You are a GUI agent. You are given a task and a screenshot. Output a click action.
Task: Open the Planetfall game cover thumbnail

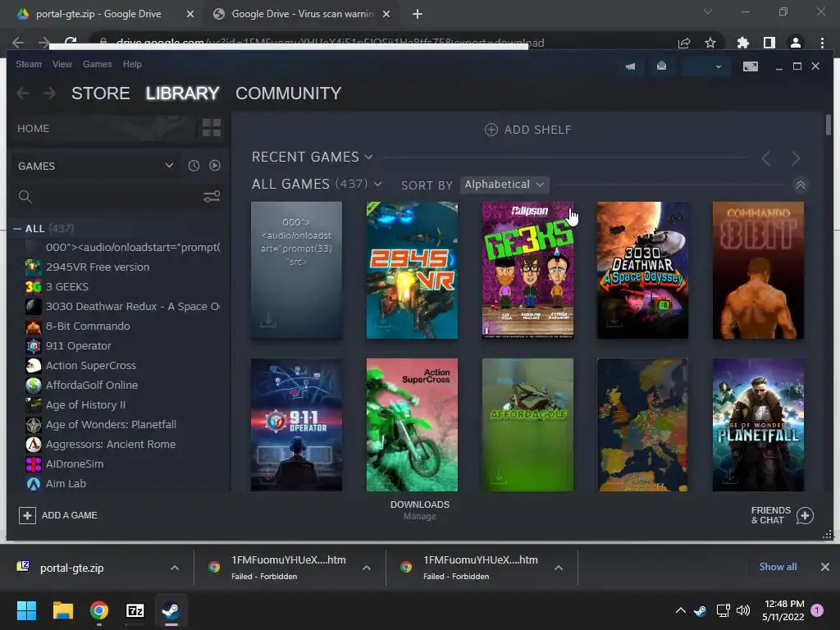point(758,425)
